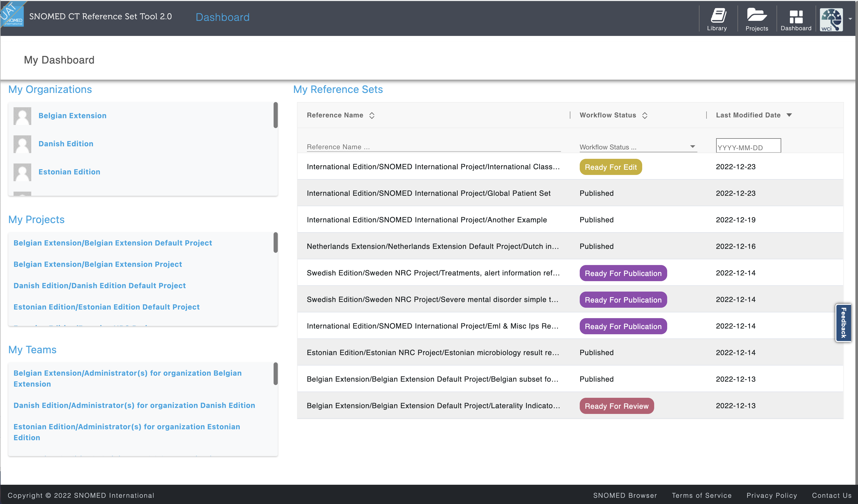This screenshot has width=858, height=504.
Task: Open Privacy Policy footer link
Action: click(x=772, y=495)
